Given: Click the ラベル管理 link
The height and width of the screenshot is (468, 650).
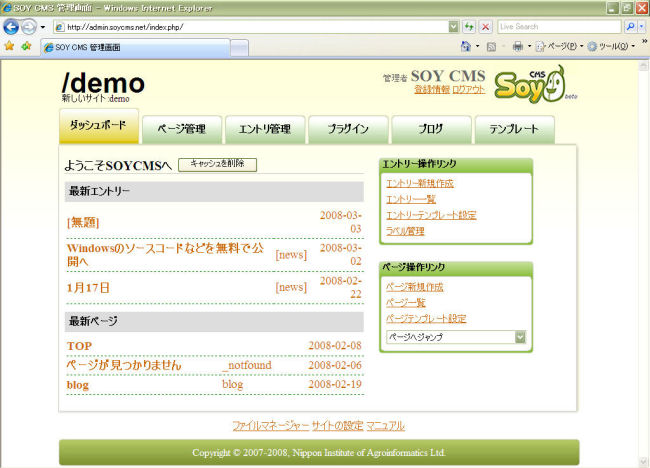Looking at the screenshot, I should point(405,231).
